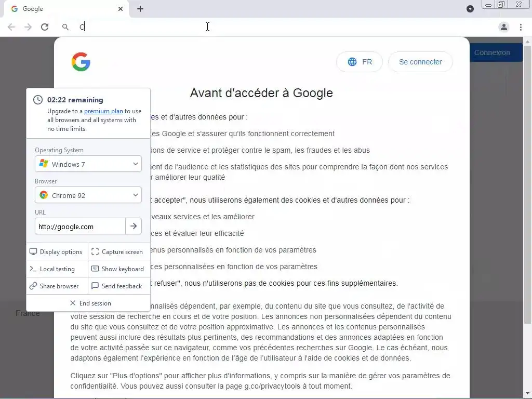The width and height of the screenshot is (532, 399).
Task: Open the FR language selector
Action: [360, 62]
